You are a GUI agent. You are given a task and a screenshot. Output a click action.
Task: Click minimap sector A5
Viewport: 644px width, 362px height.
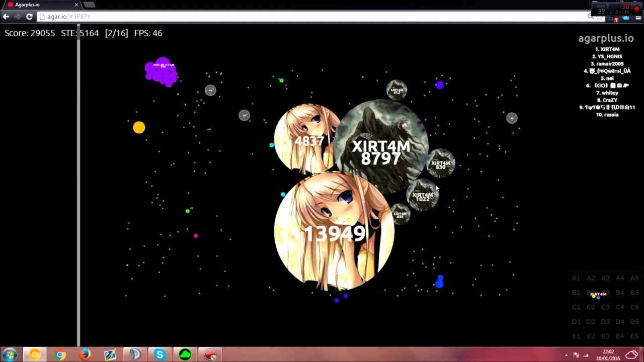(634, 278)
